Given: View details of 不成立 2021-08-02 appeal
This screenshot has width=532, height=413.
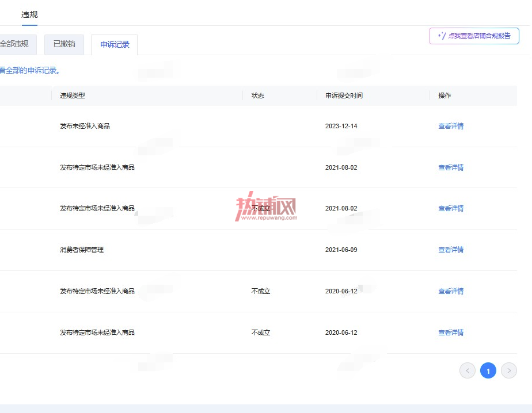Looking at the screenshot, I should 451,209.
